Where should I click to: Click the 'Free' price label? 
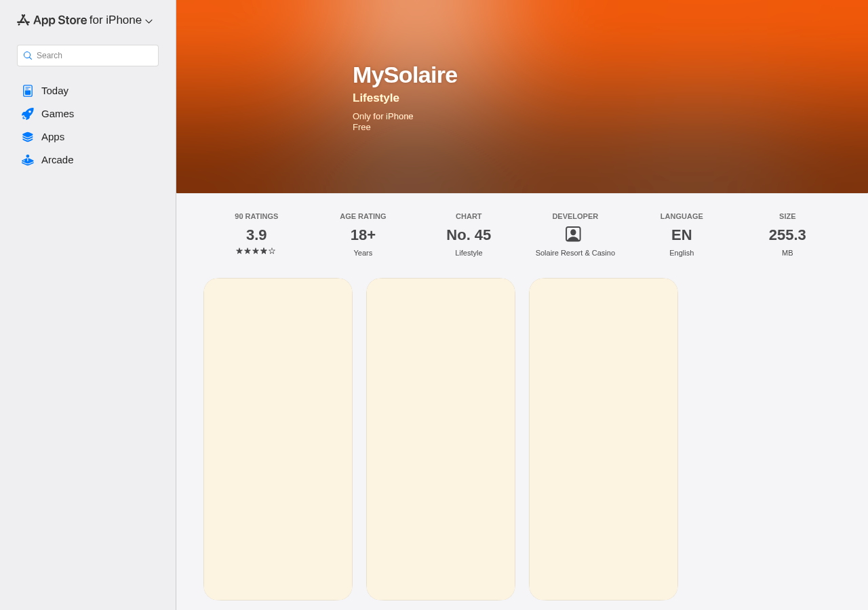click(x=361, y=127)
